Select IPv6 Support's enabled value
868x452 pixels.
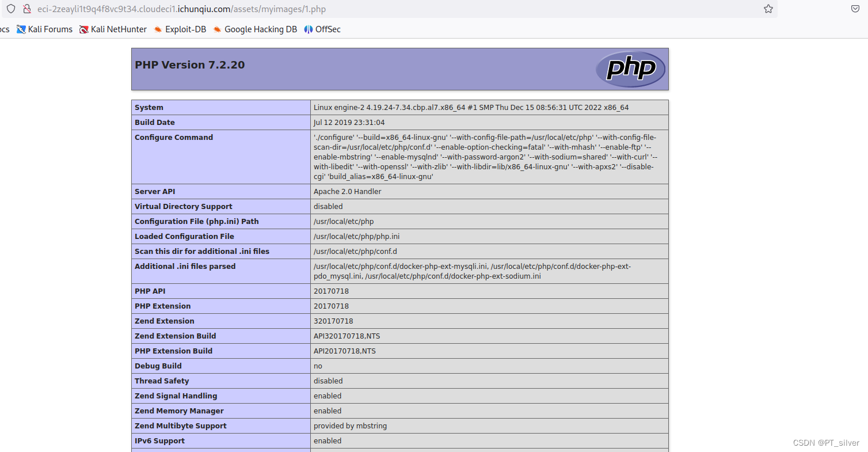point(328,441)
